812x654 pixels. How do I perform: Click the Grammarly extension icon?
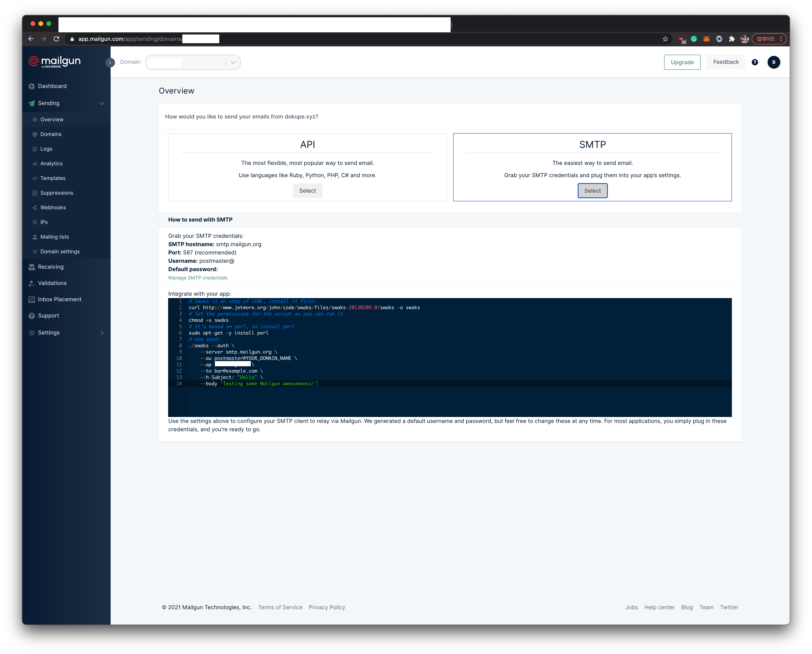(694, 39)
